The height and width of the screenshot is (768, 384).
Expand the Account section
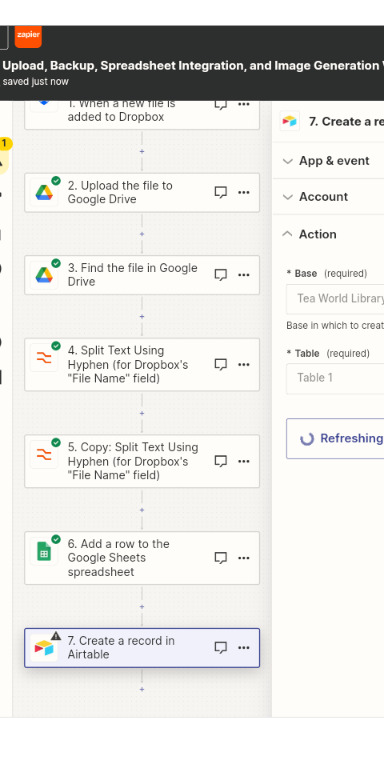pos(328,196)
